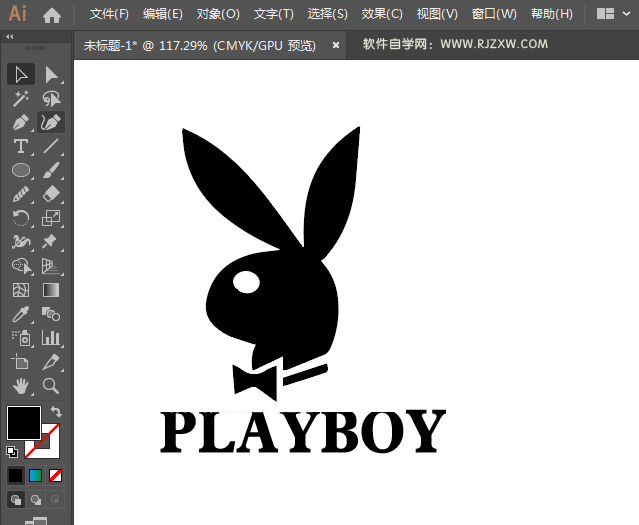Click the rabbit's bow tie shape
Screen dimensions: 639x525
(x=256, y=382)
